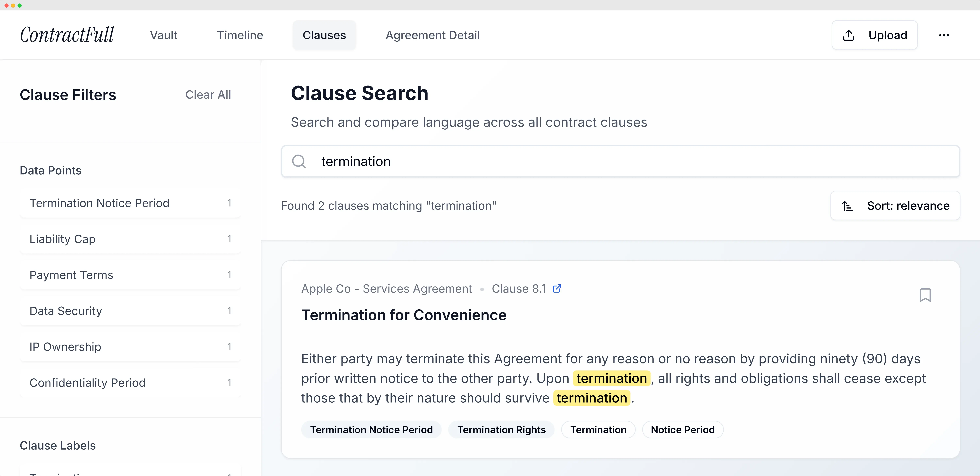Select the IP Ownership data point
980x476 pixels.
click(x=130, y=347)
